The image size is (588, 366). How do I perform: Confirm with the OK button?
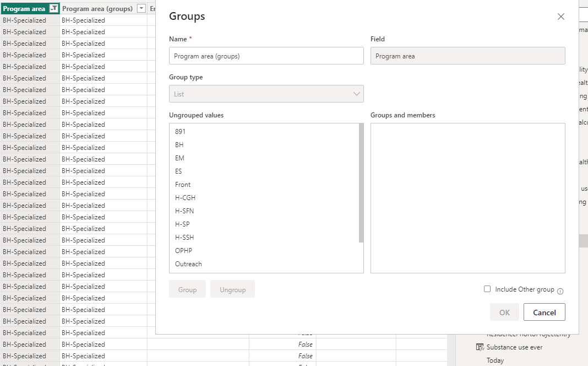coord(504,313)
